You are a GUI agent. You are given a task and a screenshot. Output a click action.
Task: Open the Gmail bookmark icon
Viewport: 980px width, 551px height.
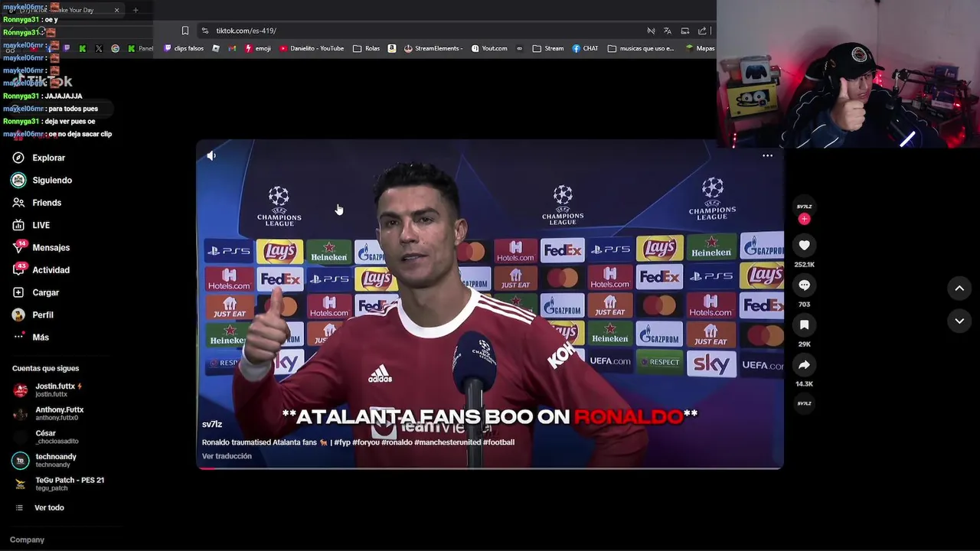(x=232, y=48)
